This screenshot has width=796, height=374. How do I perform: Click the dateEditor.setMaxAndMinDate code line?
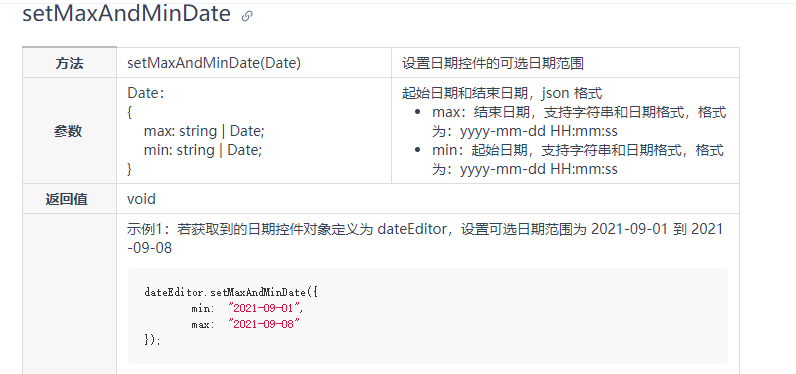231,292
